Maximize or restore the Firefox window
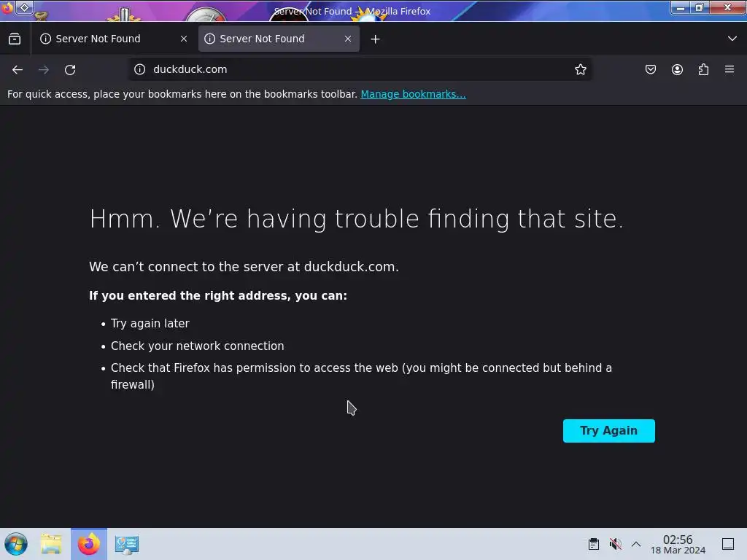This screenshot has height=560, width=747. [x=700, y=7]
